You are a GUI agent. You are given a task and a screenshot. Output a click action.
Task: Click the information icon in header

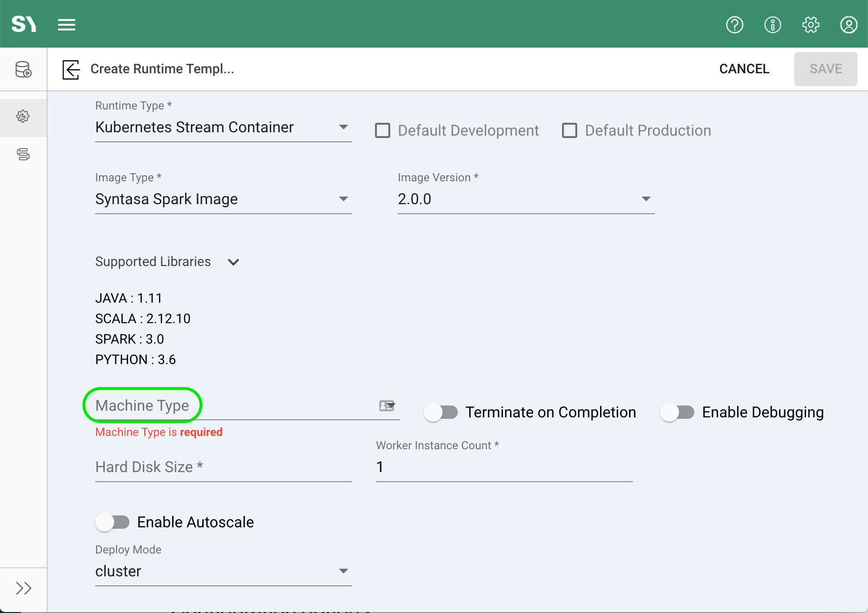click(772, 24)
